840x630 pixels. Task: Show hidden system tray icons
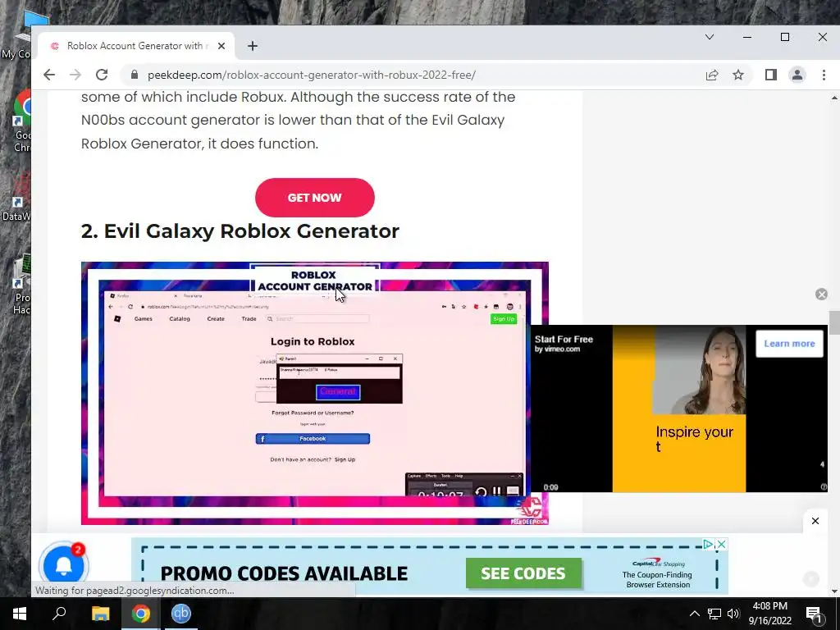[694, 614]
